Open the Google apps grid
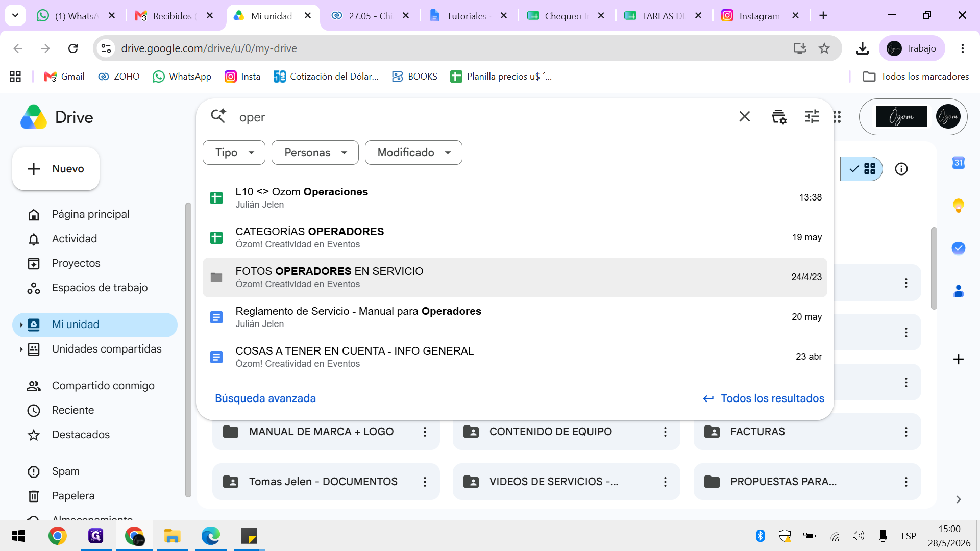This screenshot has width=980, height=551. pyautogui.click(x=837, y=117)
